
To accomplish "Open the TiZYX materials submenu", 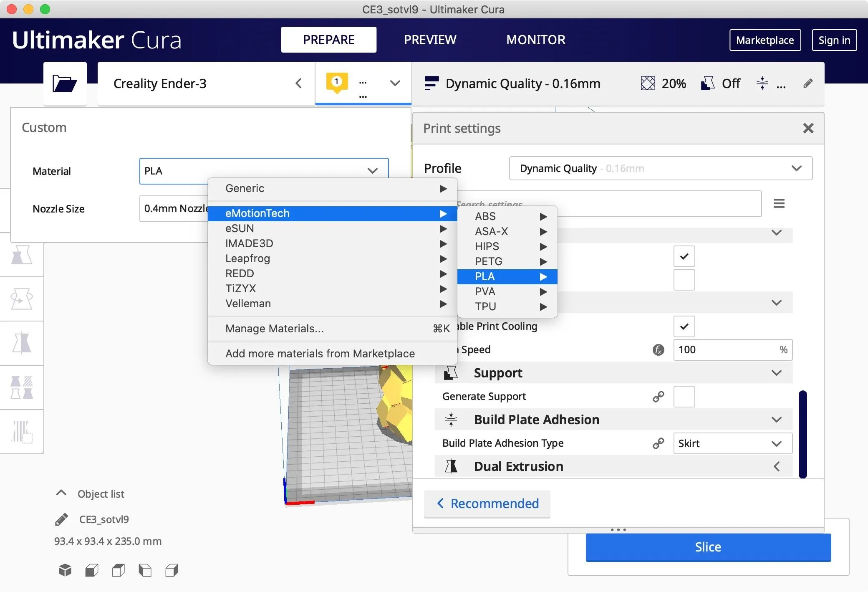I will pyautogui.click(x=333, y=288).
